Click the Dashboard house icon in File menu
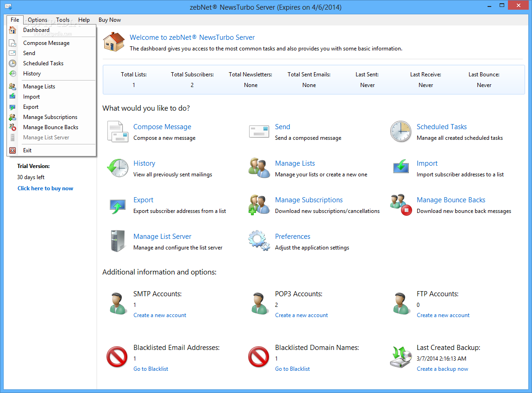The height and width of the screenshot is (393, 532). 13,30
